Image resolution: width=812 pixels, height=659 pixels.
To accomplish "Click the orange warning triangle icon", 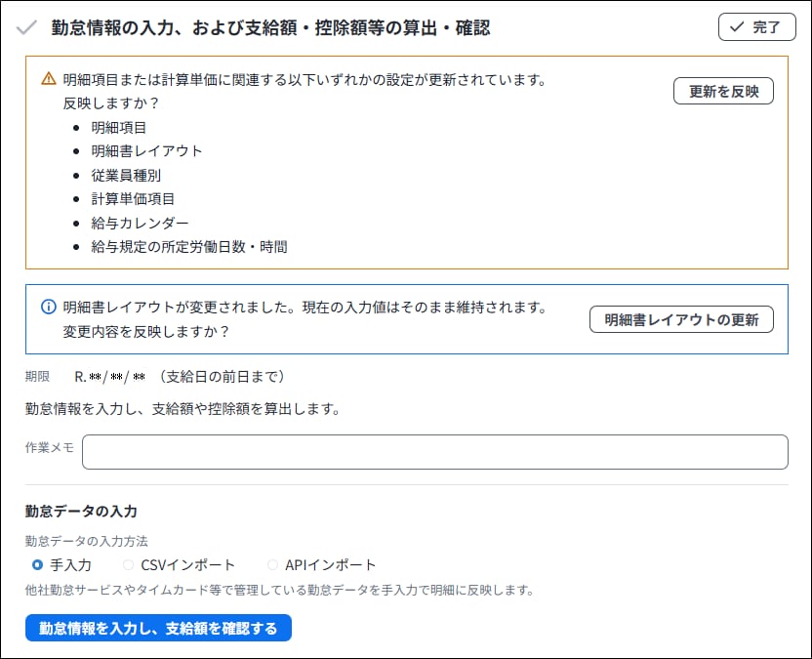I will [48, 80].
